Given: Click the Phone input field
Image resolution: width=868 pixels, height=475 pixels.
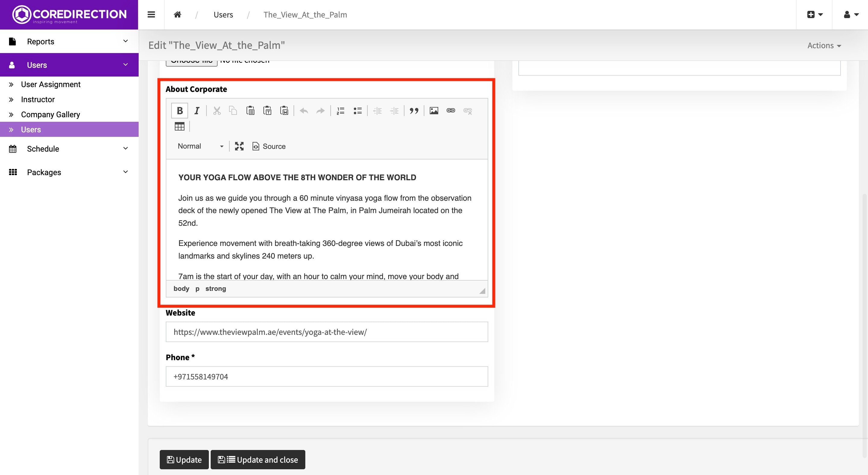Looking at the screenshot, I should (326, 376).
